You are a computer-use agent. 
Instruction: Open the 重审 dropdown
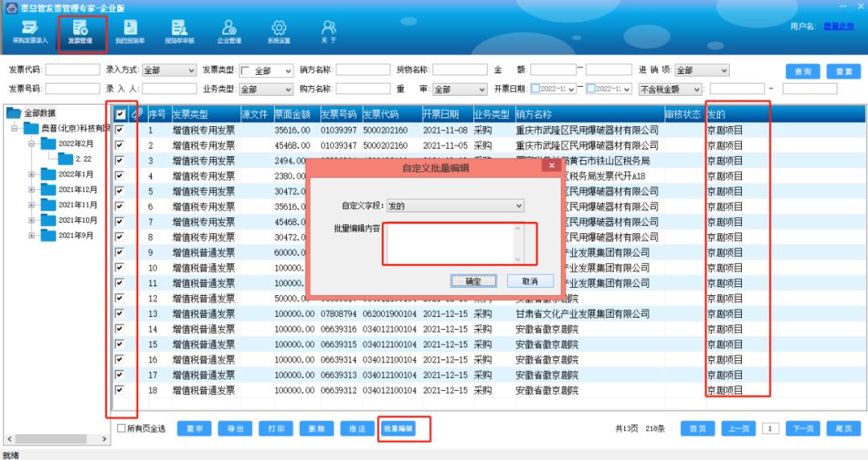tap(482, 89)
